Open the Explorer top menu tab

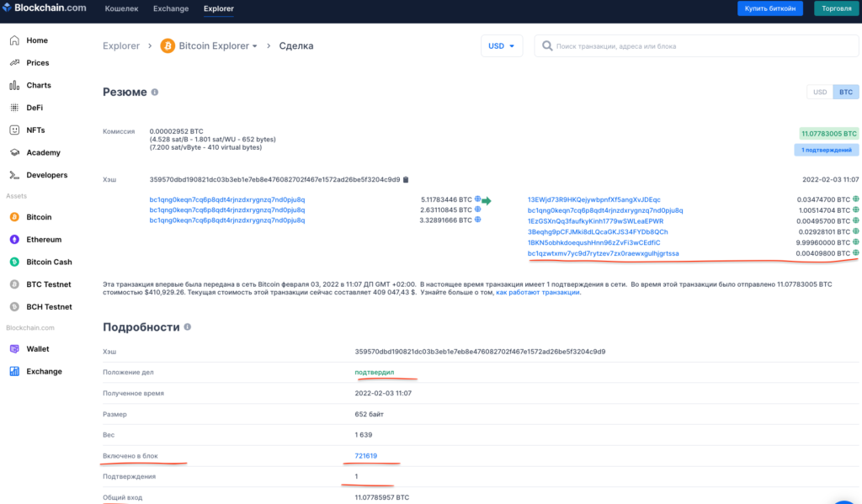[x=219, y=8]
